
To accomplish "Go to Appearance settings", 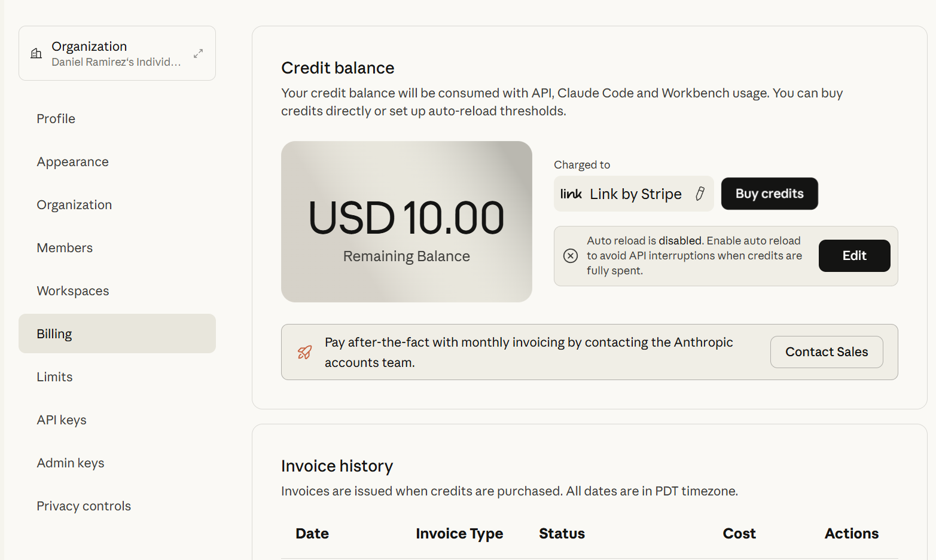I will [x=73, y=162].
